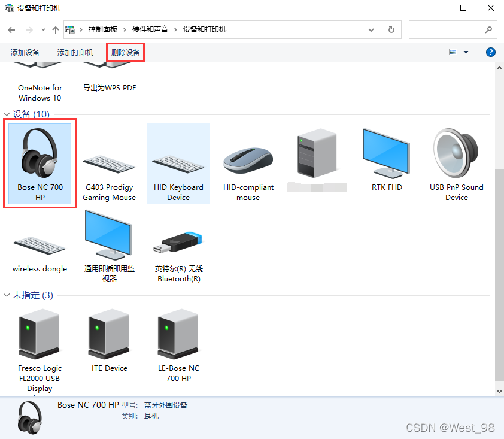Screen dimensions: 504x439
Task: Click the 蓝牙外围设备 model text in details pane
Action: point(166,405)
